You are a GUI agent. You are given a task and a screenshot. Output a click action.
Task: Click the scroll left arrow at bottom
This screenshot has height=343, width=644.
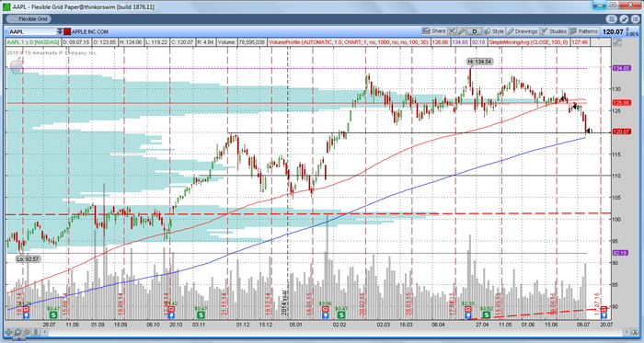click(x=44, y=332)
